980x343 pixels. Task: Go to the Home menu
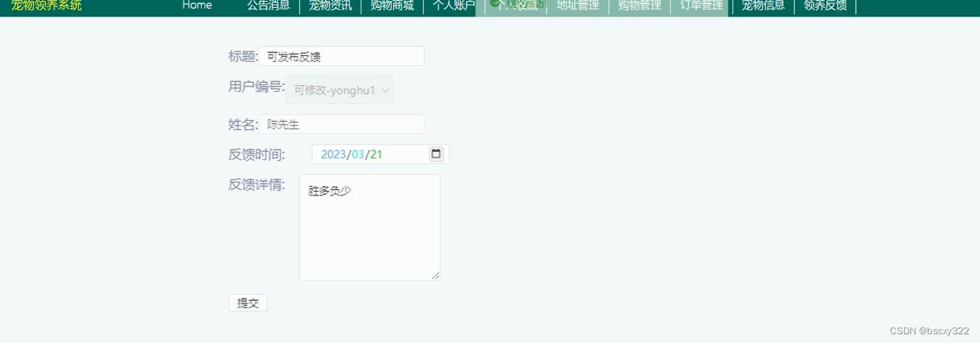click(197, 5)
